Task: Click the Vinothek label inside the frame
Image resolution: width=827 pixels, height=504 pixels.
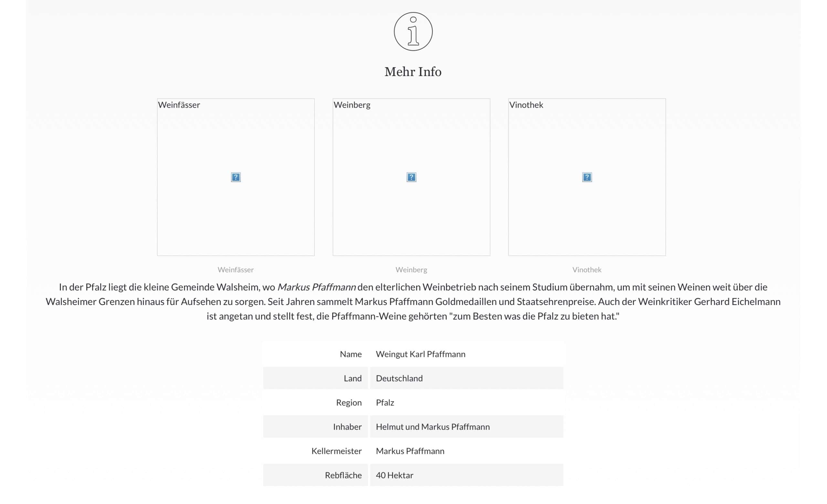Action: coord(526,105)
